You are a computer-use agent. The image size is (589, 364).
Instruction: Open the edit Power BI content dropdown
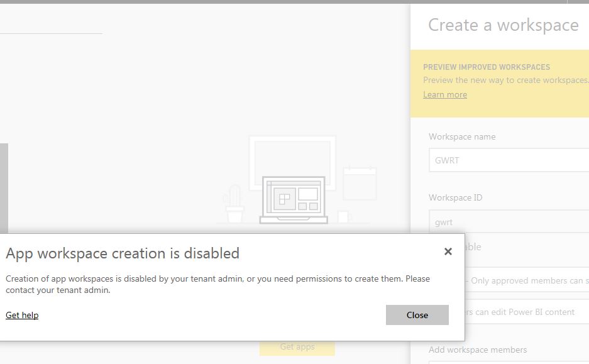click(527, 312)
